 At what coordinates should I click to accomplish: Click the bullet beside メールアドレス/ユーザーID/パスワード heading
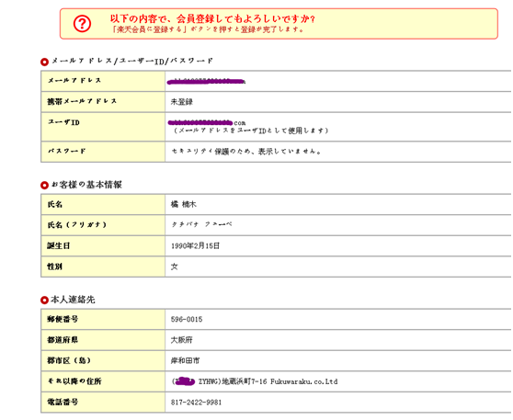[44, 62]
